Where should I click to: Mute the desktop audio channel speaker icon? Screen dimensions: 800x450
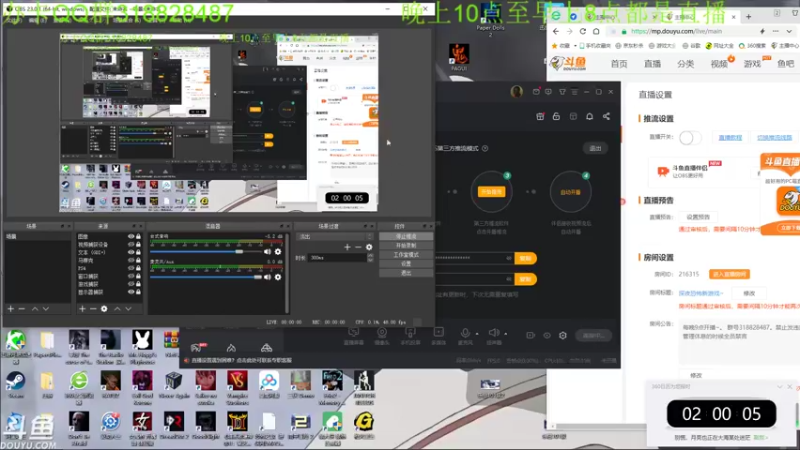tap(267, 252)
